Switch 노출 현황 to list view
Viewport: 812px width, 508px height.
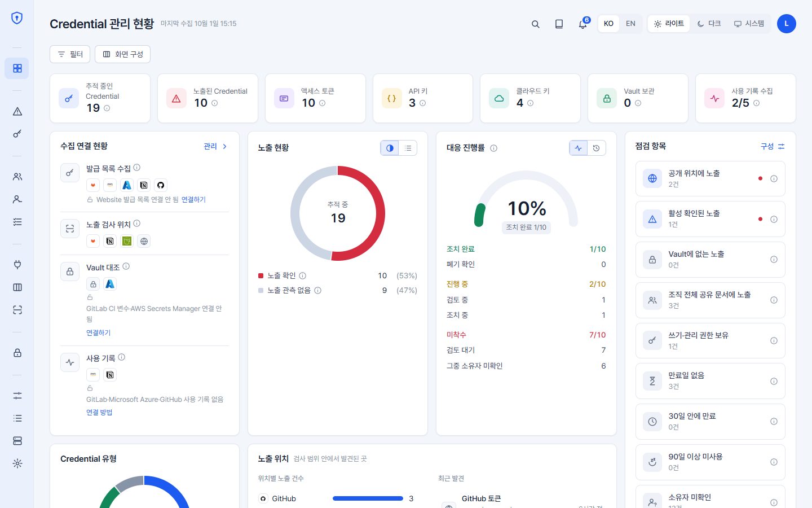click(x=408, y=148)
